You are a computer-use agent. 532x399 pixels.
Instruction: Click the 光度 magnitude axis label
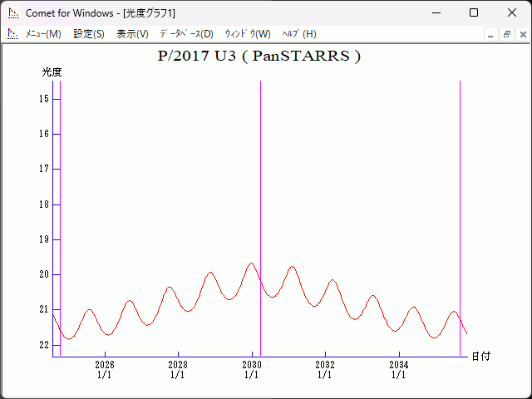(52, 72)
